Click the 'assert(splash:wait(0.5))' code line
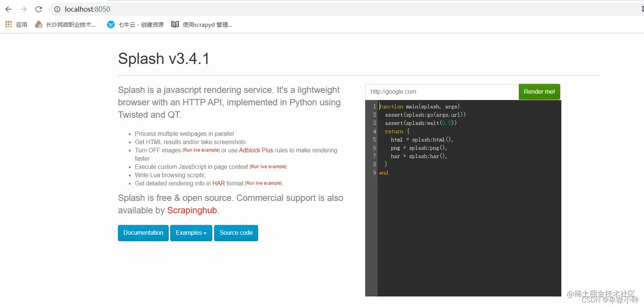 tap(421, 123)
